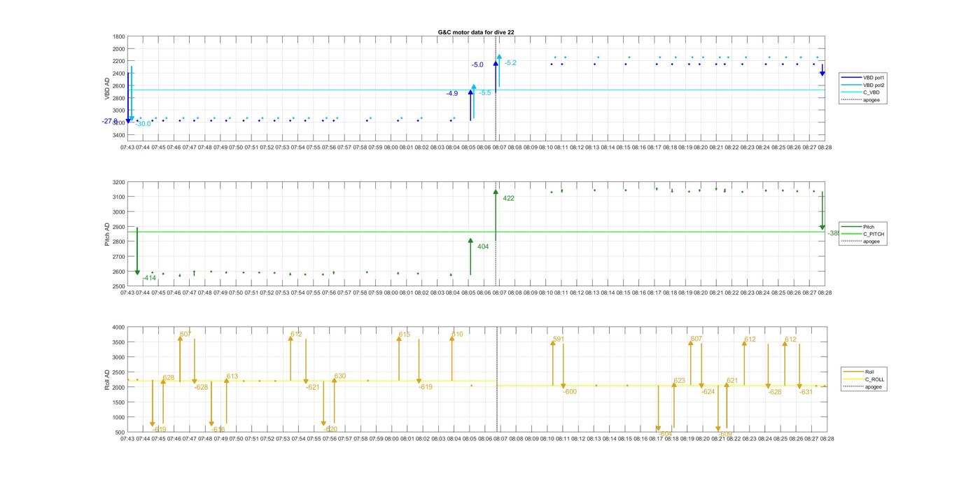This screenshot has width=980, height=485.
Task: Click the '623' roll data label
Action: pyautogui.click(x=680, y=381)
